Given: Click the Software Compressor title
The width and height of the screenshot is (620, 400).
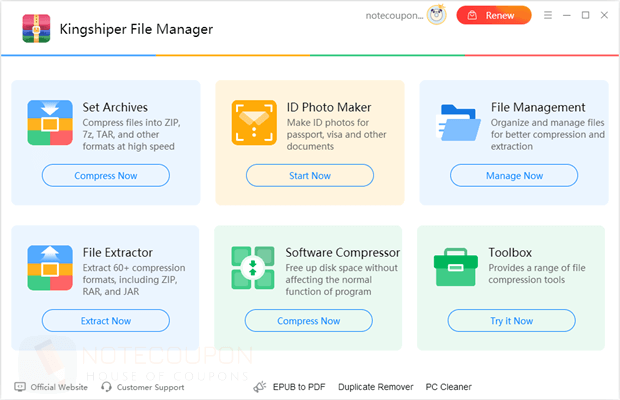Looking at the screenshot, I should tap(343, 252).
